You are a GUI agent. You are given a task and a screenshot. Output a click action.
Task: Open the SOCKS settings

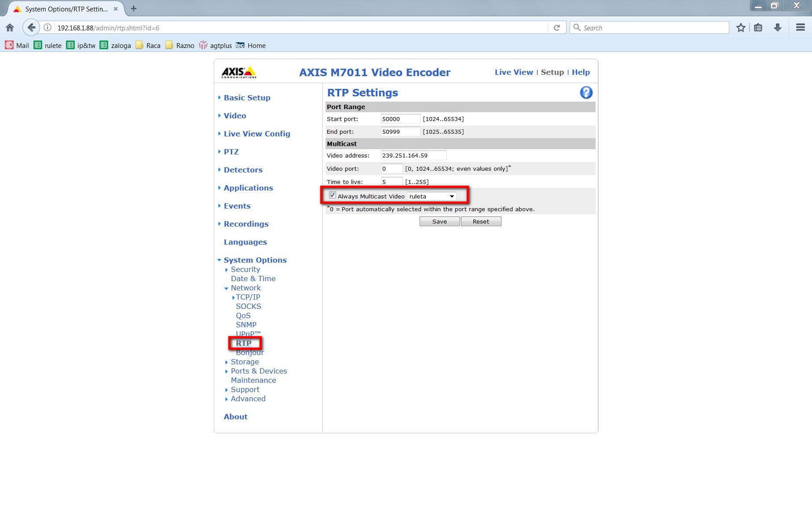248,306
